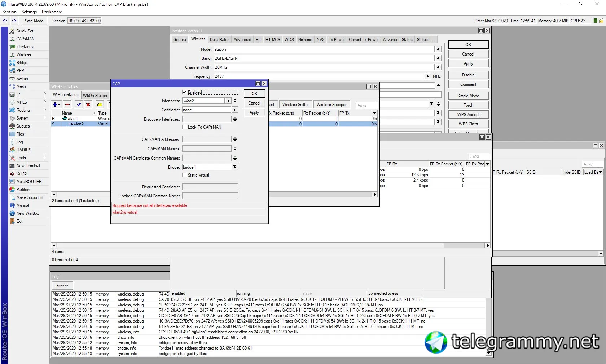Viewport: 606px width, 364px height.
Task: Click the Frequency input field
Action: (x=319, y=76)
